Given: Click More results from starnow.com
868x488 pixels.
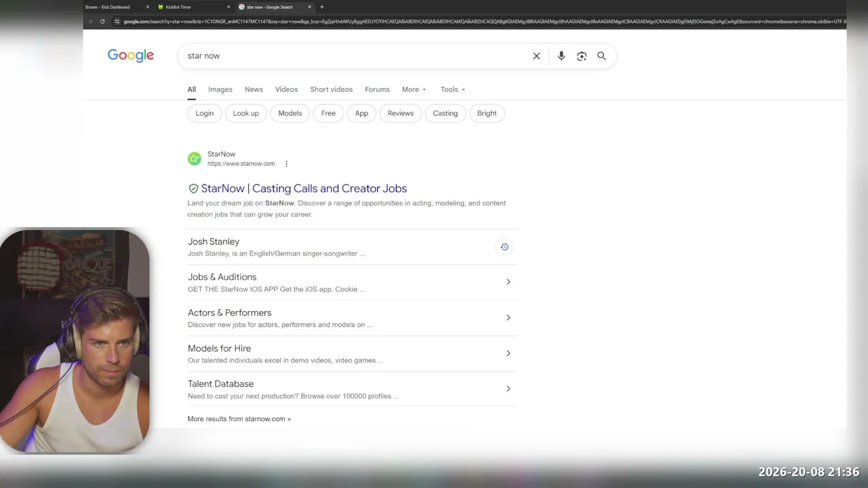Looking at the screenshot, I should pyautogui.click(x=239, y=419).
